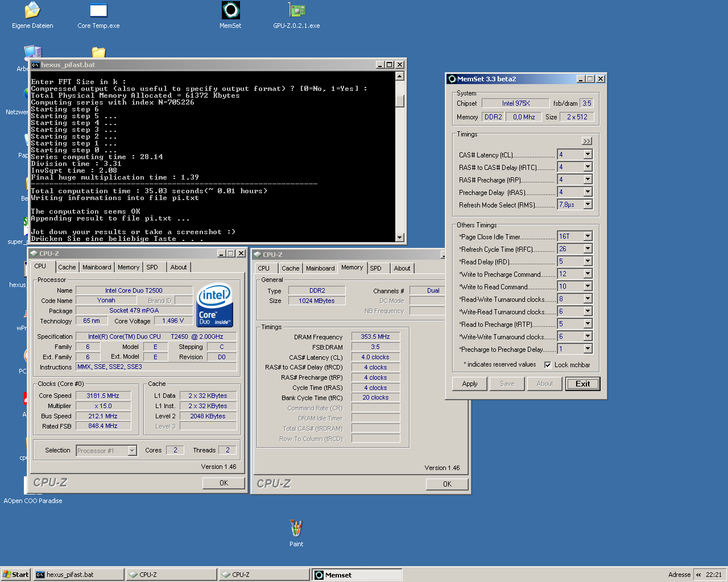Open the Eigene Dateien desktop folder icon
Image resolution: width=728 pixels, height=582 pixels.
click(32, 10)
